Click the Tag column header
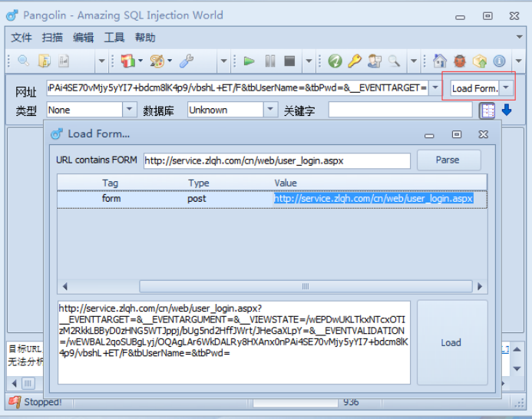 111,183
